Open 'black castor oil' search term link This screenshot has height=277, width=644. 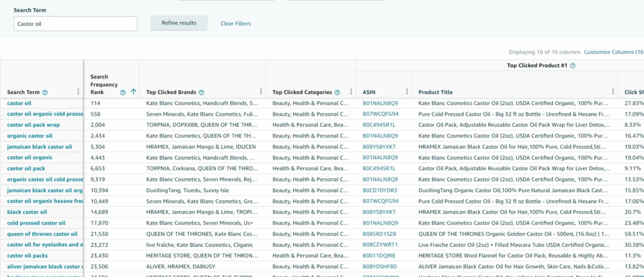[27, 212]
